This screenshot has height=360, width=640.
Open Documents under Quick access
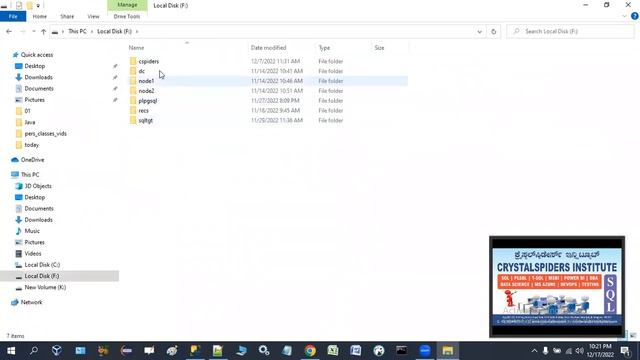[39, 88]
